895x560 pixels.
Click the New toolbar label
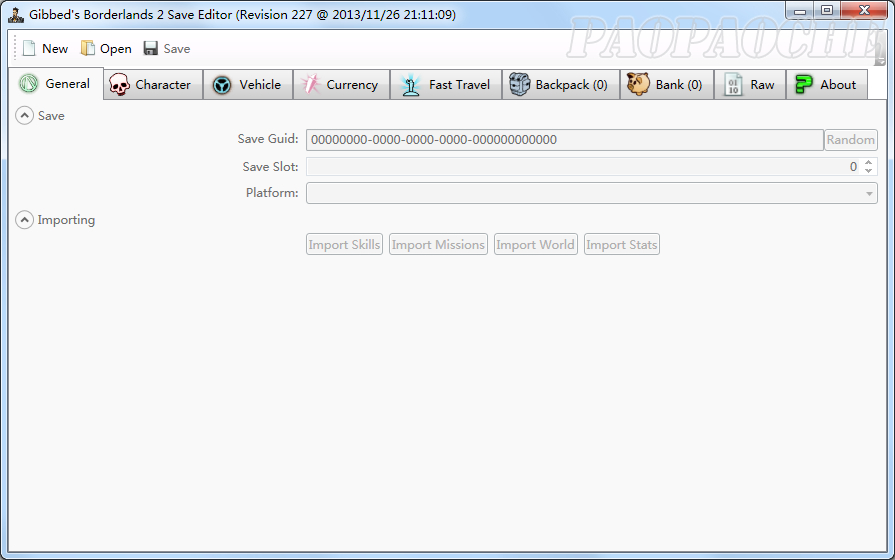pos(55,49)
